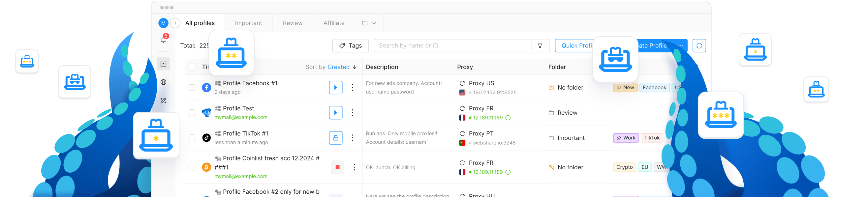Click the Description column header
Viewport: 868px width, 197px height.
coord(382,67)
